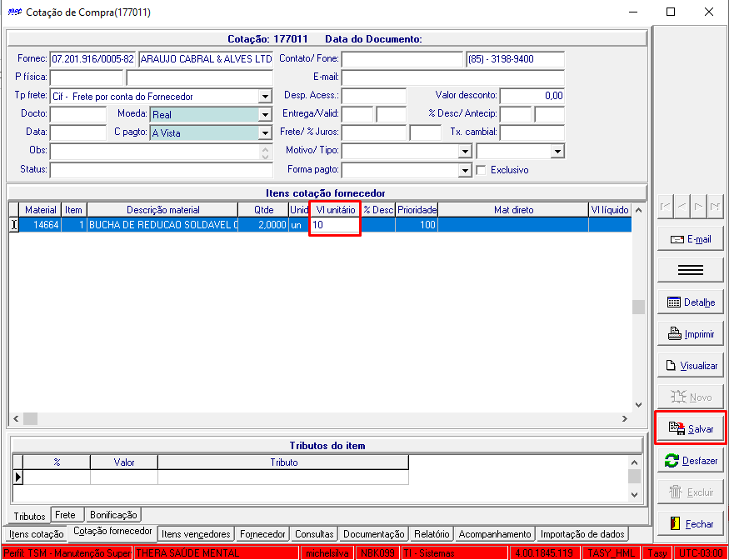
Task: Open the Forma pagto dropdown
Action: pos(465,170)
